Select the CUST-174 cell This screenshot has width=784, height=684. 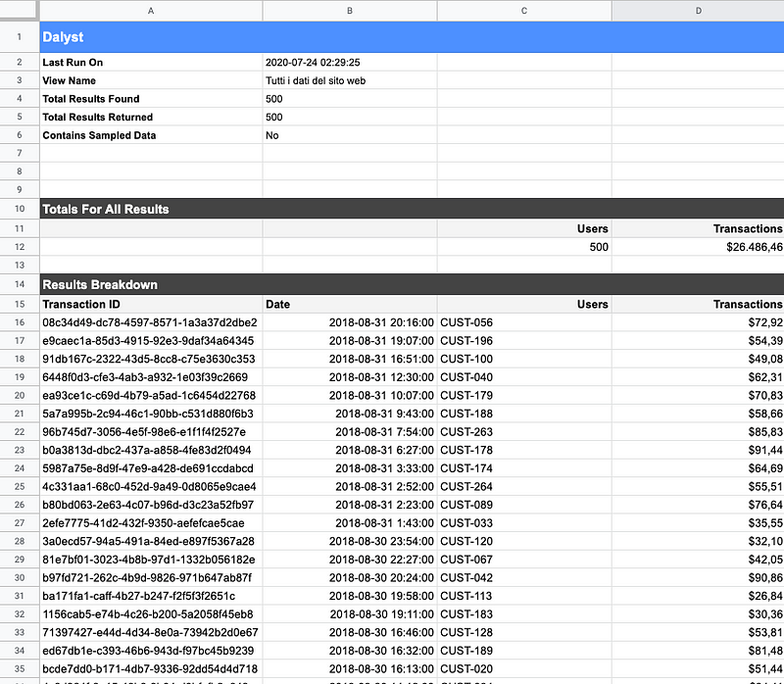[x=524, y=468]
